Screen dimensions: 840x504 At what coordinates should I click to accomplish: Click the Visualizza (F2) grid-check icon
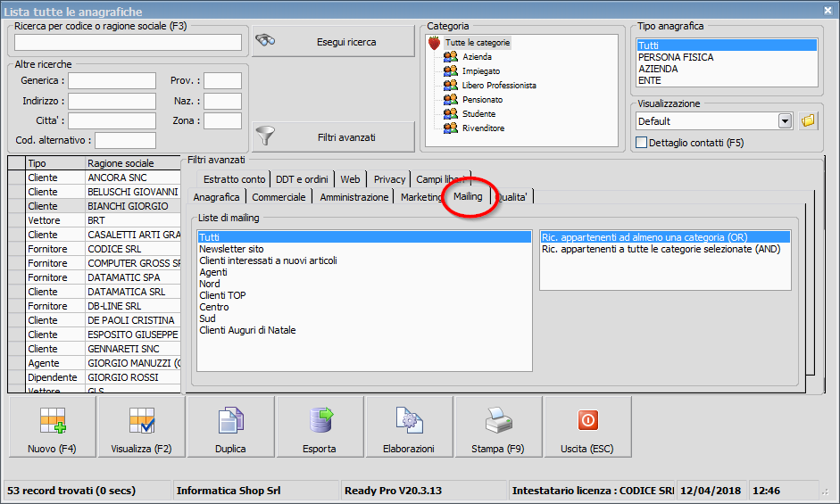coord(142,420)
